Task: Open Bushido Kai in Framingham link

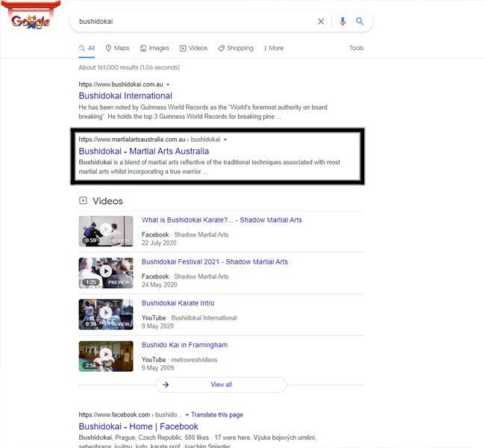Action: 184,345
